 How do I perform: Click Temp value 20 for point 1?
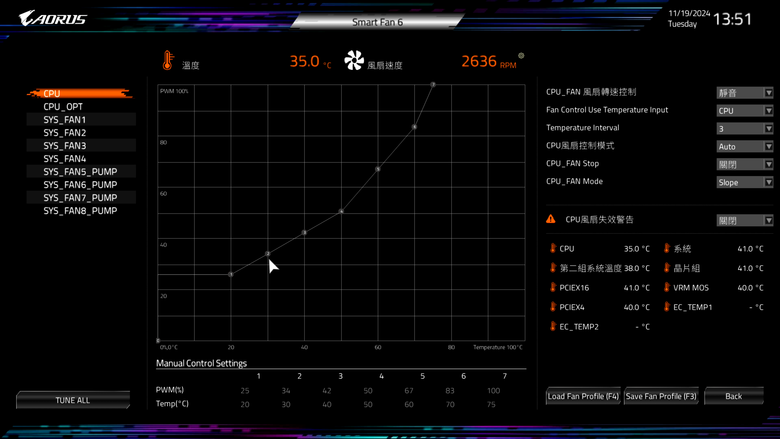[x=245, y=404]
